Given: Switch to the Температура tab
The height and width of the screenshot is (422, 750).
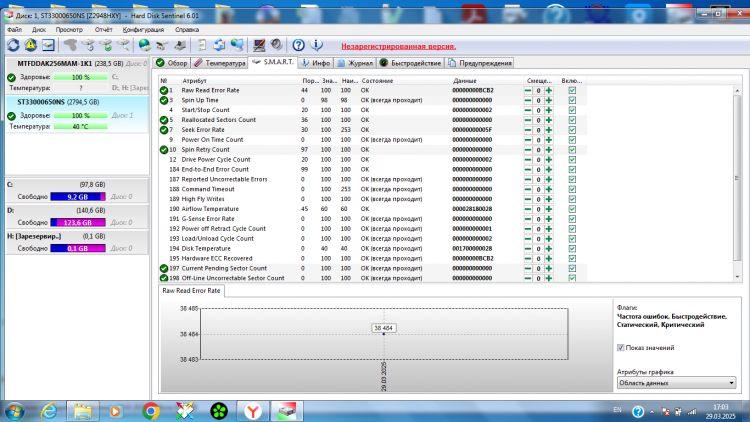Looking at the screenshot, I should click(220, 63).
